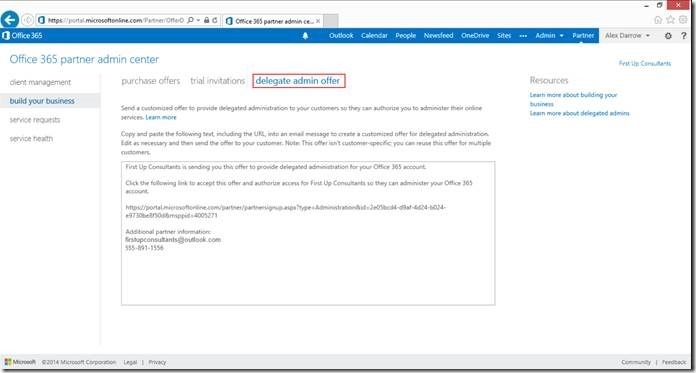Open service health in sidebar
Viewport: 696px width, 373px height.
tap(31, 139)
